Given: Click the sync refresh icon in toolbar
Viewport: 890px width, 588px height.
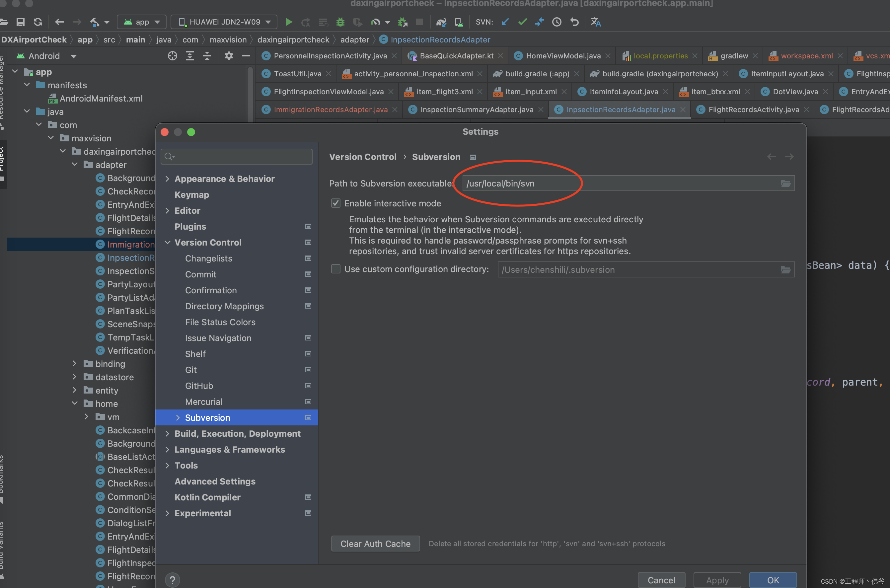Looking at the screenshot, I should (x=38, y=22).
